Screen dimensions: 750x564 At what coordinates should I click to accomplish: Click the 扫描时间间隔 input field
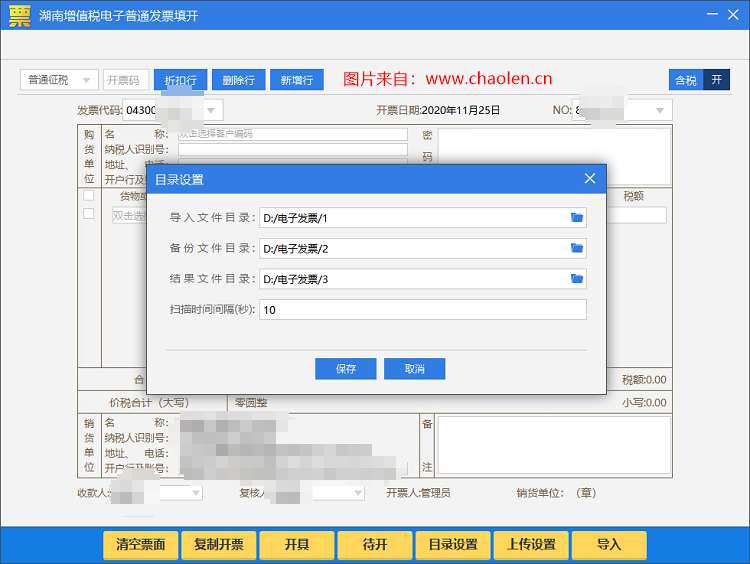click(x=423, y=310)
